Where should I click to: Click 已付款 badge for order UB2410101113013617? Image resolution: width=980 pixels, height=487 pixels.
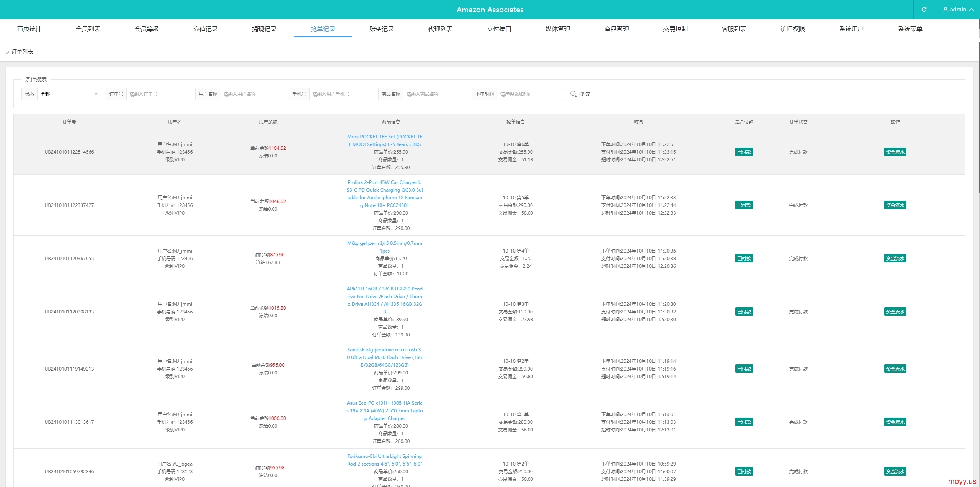coord(744,422)
